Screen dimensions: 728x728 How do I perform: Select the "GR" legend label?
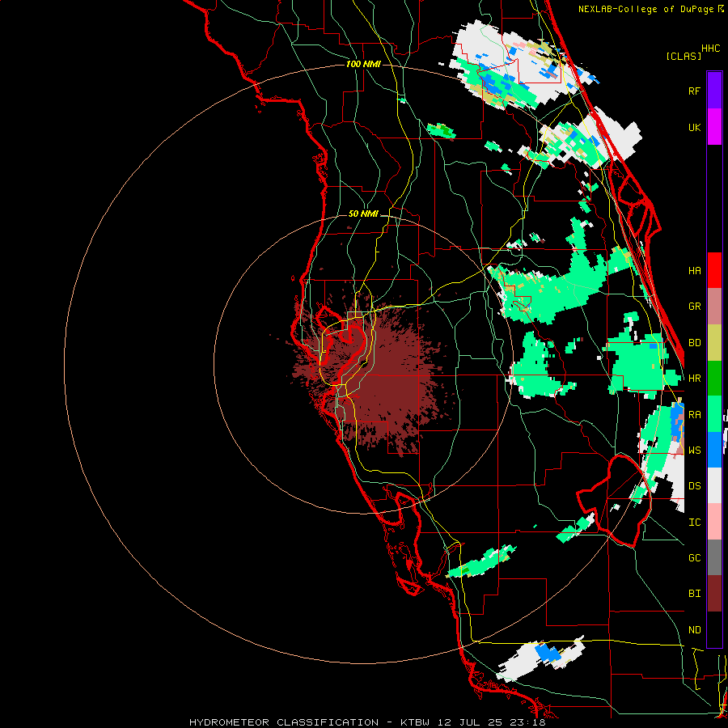pos(694,307)
